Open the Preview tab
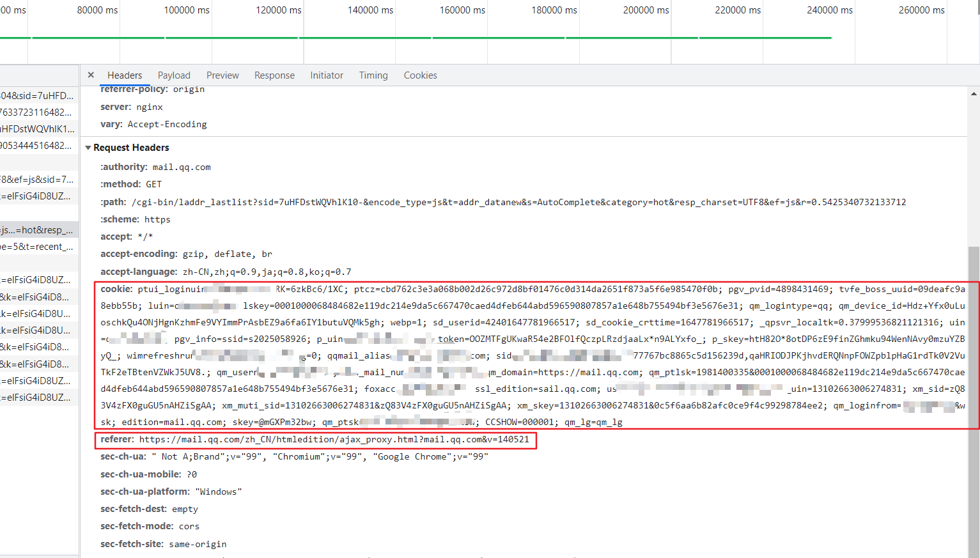 (222, 75)
